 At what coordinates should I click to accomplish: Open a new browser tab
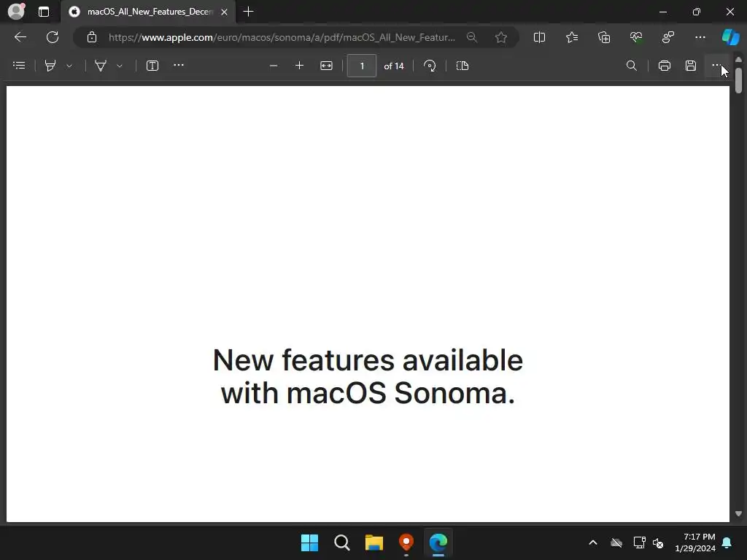point(248,12)
